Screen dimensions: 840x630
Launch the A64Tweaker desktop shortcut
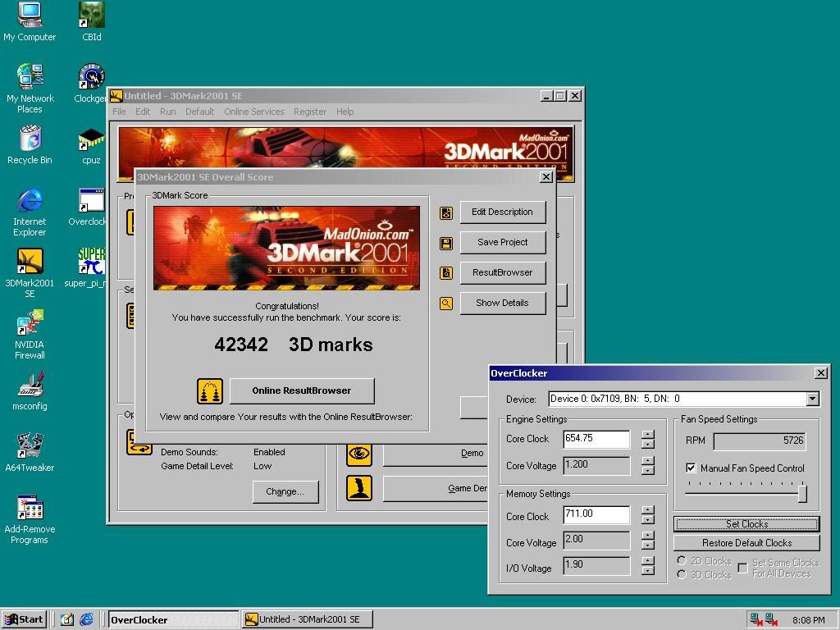coord(30,453)
